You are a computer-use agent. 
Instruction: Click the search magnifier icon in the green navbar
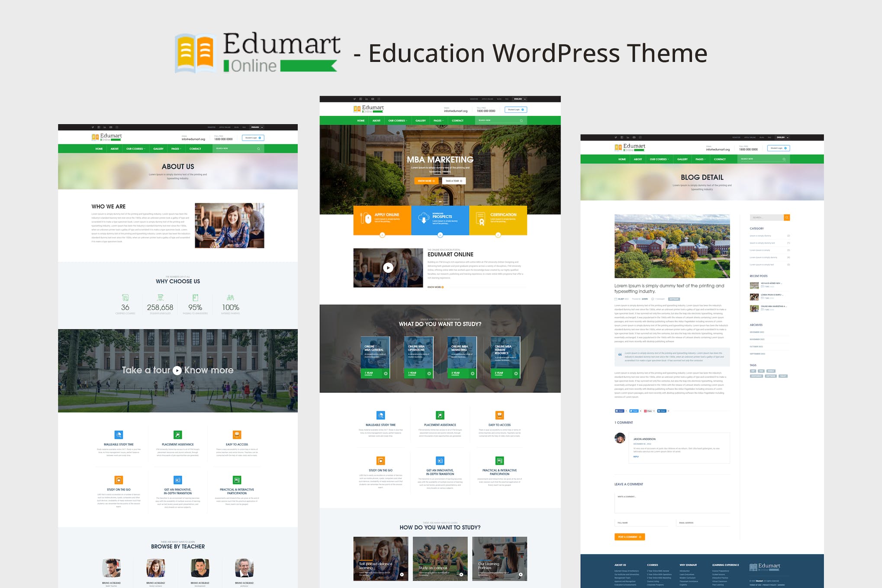(x=522, y=120)
